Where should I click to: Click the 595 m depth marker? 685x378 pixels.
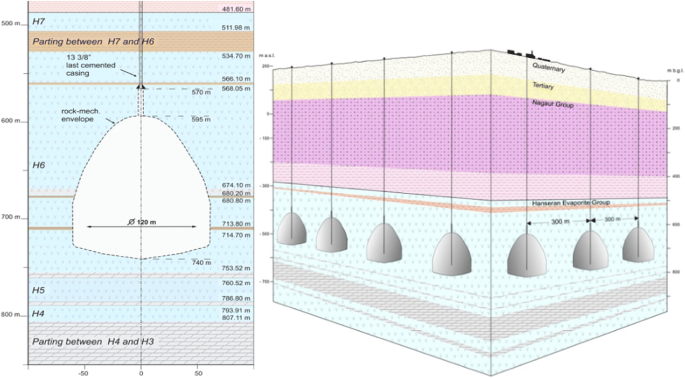coord(201,119)
